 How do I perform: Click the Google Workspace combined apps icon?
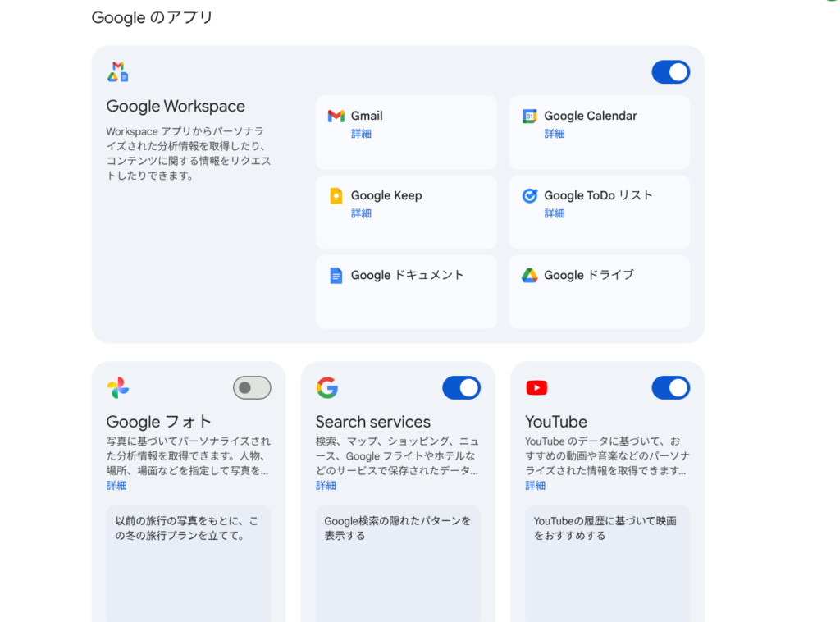tap(118, 72)
